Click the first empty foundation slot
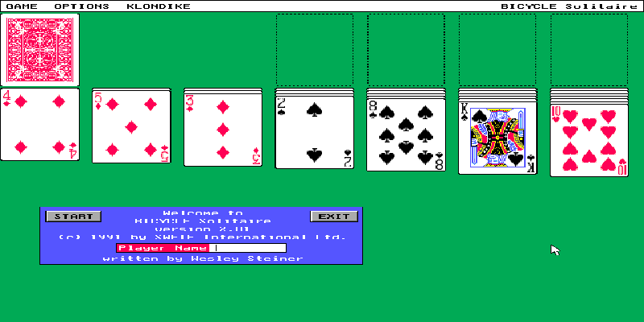644x322 pixels. [x=314, y=49]
